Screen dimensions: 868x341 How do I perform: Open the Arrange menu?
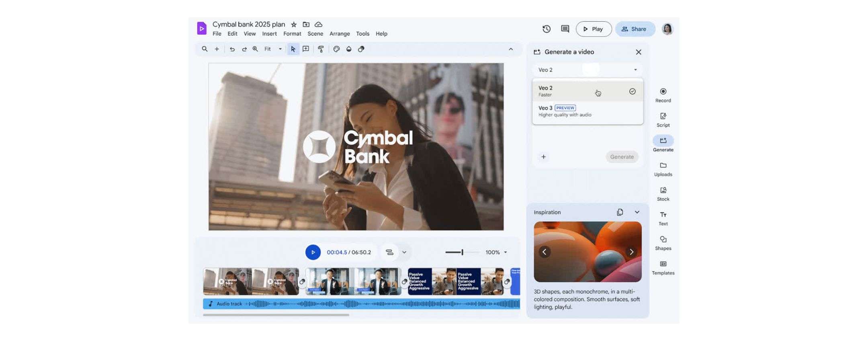click(x=340, y=34)
